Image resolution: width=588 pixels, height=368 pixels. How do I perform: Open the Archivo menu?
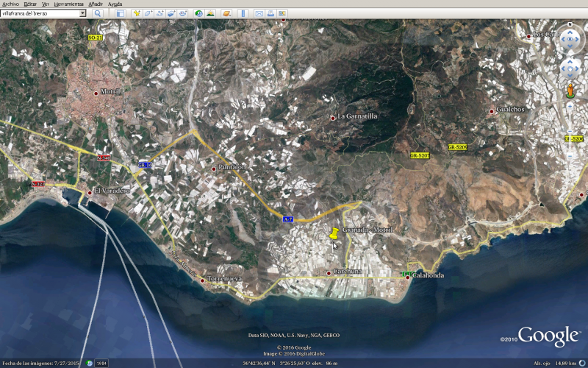[10, 4]
